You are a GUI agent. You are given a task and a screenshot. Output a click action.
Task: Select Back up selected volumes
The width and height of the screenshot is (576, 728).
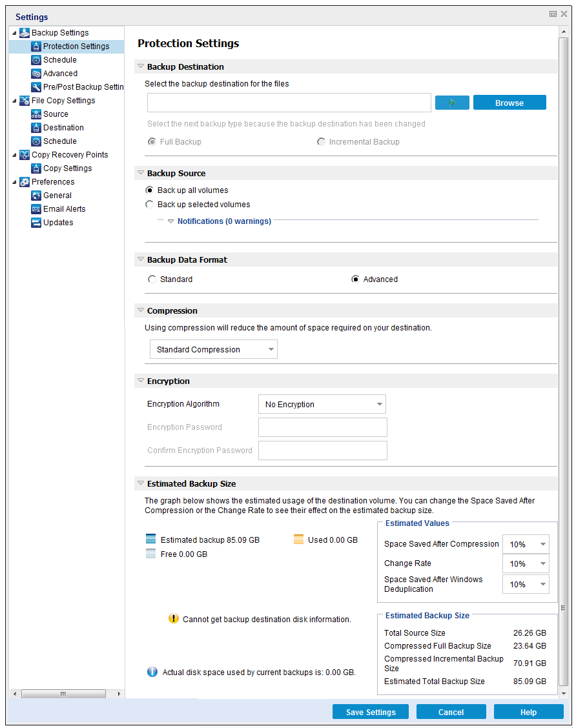[149, 204]
